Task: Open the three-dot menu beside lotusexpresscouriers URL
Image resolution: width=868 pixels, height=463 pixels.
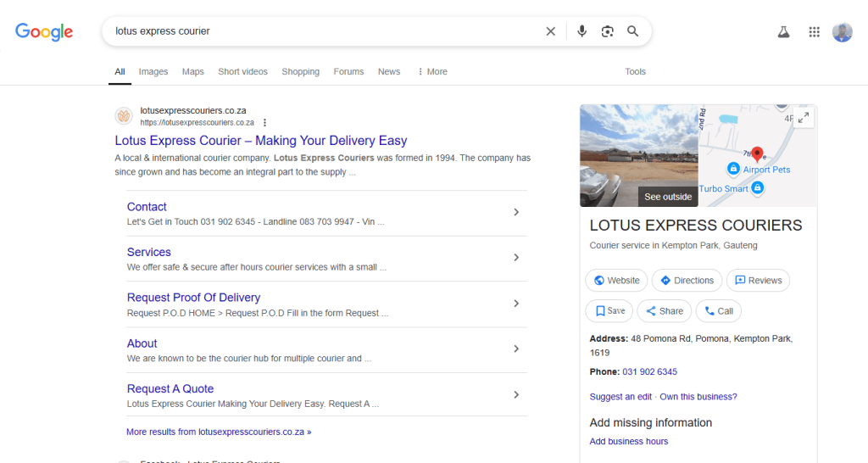Action: [x=264, y=123]
